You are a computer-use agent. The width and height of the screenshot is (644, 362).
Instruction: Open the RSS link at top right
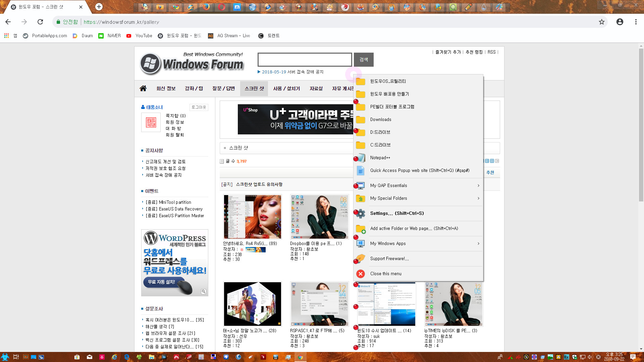tap(491, 52)
